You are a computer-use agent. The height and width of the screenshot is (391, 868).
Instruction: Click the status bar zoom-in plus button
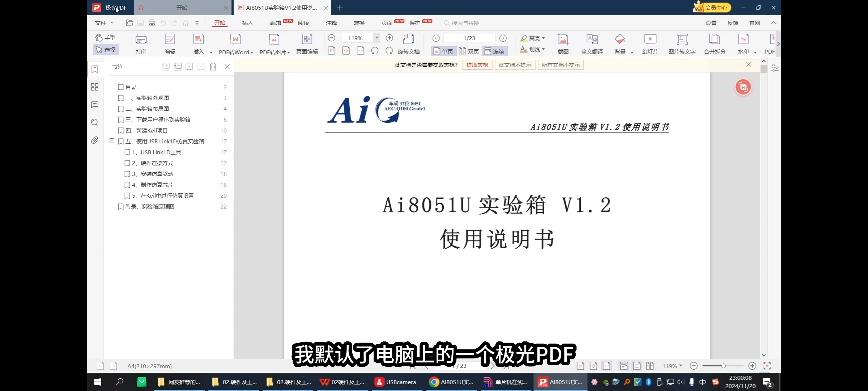(752, 366)
